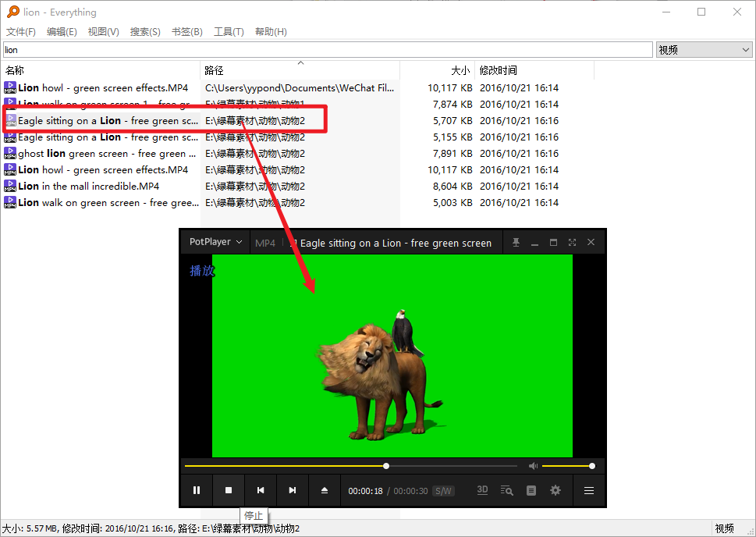Open the subtitle search icon

click(507, 490)
